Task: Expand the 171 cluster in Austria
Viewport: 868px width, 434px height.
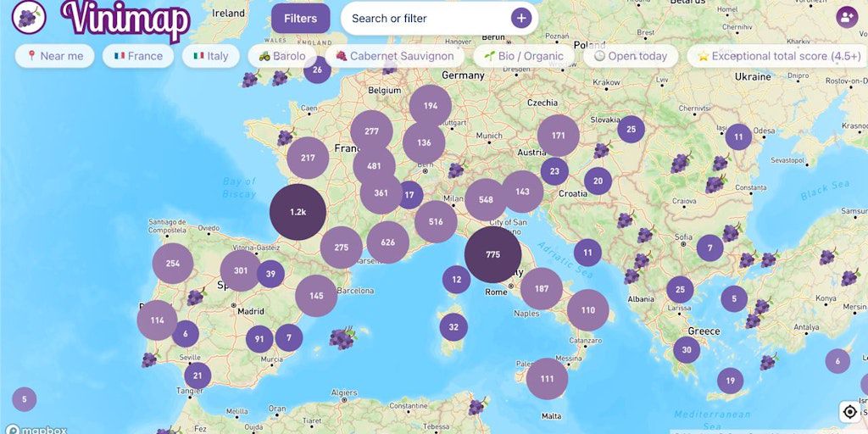Action: (x=559, y=136)
